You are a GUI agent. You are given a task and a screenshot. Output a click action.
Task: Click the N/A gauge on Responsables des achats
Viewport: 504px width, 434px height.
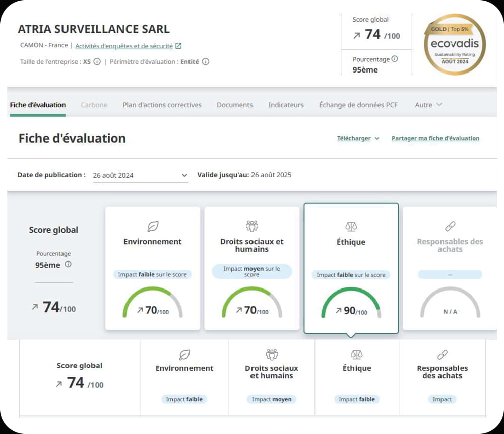pyautogui.click(x=450, y=303)
